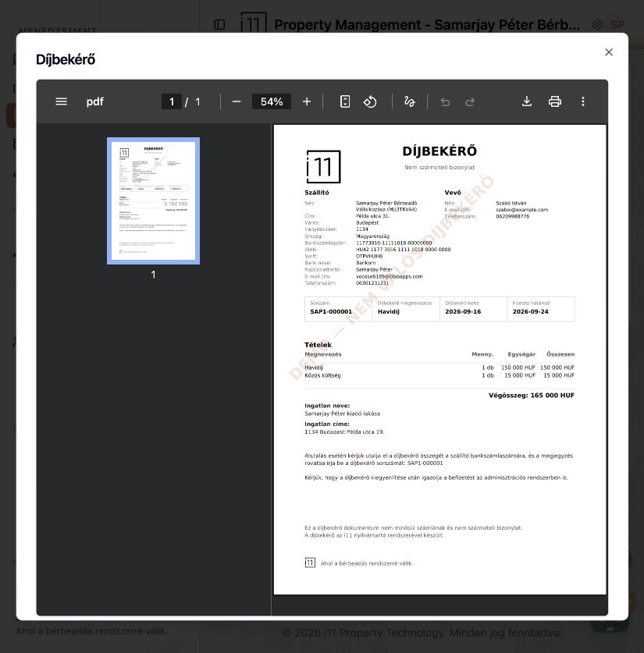Click the redo arrow in PDF toolbar
This screenshot has height=653, width=644.
click(470, 101)
